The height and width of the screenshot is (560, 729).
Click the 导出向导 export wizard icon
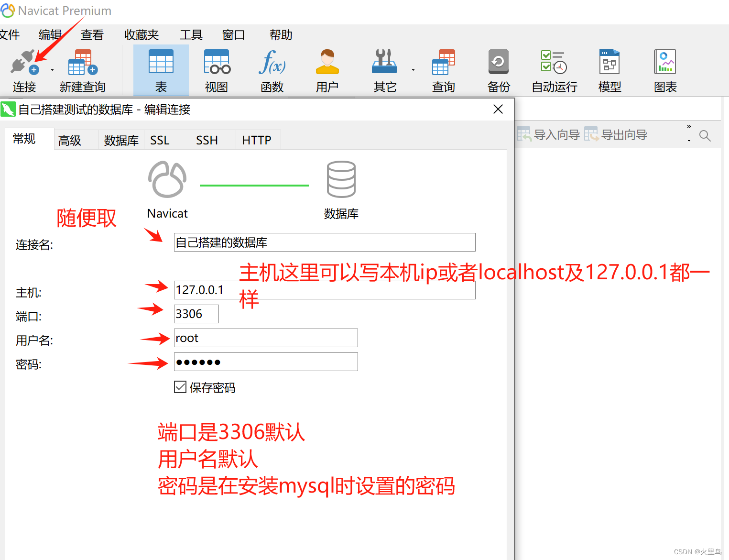pyautogui.click(x=591, y=134)
